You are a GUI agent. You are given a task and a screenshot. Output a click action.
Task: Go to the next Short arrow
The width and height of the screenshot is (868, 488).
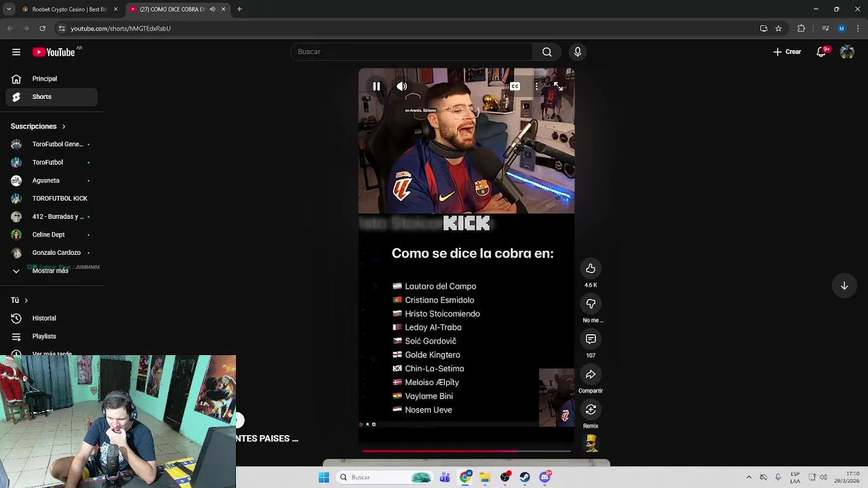(844, 286)
